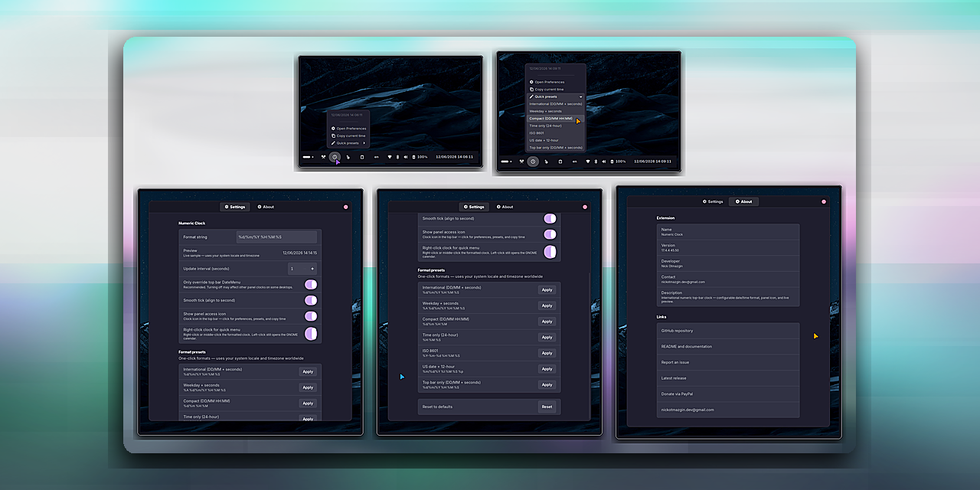Select 'Time only (24-hour)' preset in top-right menu

[x=557, y=126]
